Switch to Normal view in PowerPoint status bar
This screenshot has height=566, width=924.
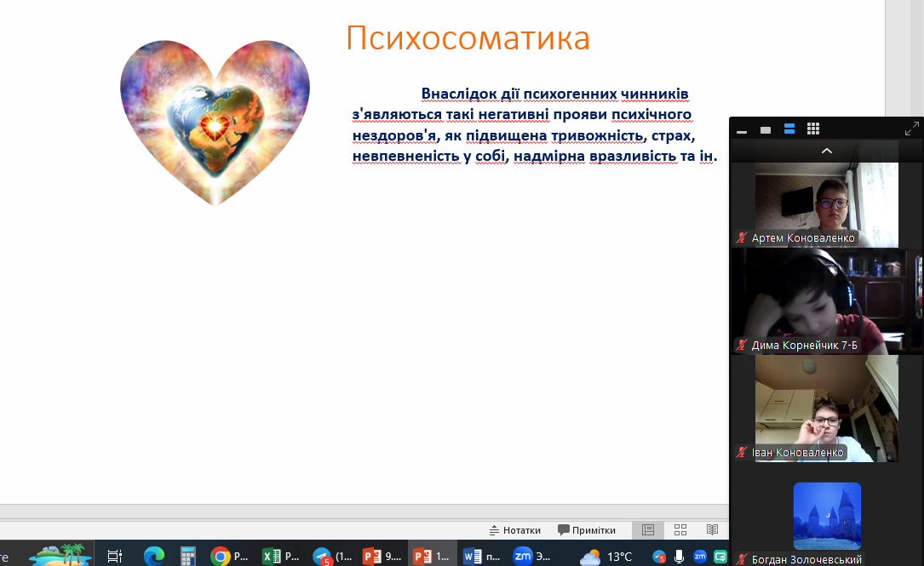click(648, 530)
